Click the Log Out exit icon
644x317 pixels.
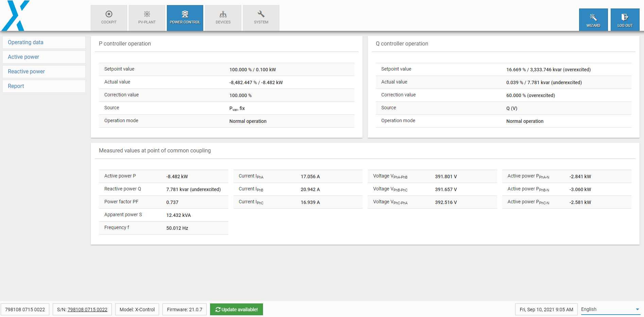pyautogui.click(x=625, y=17)
